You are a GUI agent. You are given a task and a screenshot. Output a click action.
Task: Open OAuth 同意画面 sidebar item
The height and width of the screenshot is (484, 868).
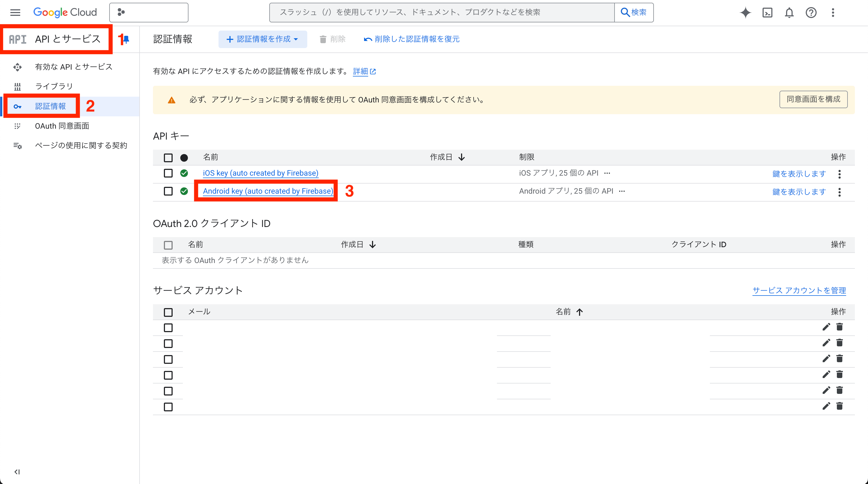62,126
